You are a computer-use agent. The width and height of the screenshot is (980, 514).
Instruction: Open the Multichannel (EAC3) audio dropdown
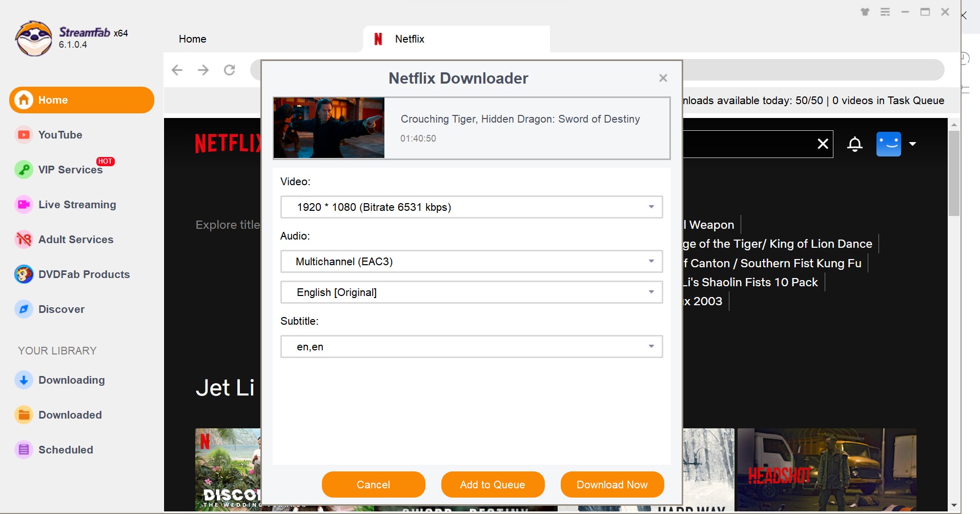tap(472, 262)
